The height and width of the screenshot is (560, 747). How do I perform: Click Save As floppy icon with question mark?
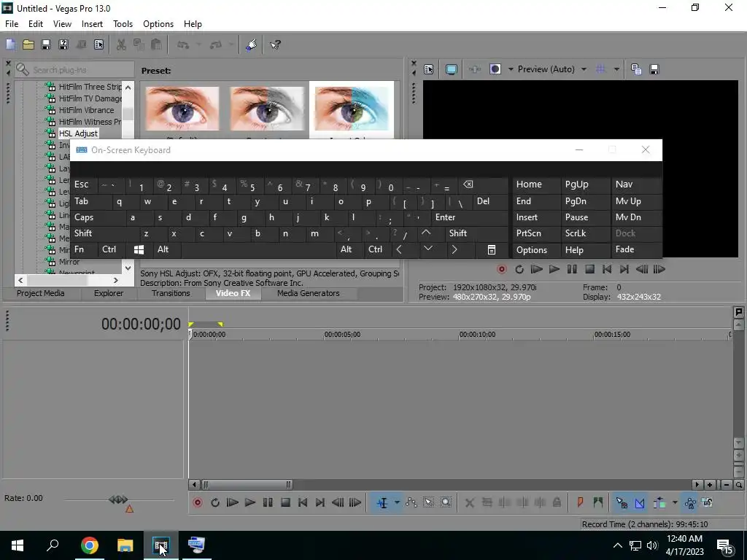tap(63, 44)
